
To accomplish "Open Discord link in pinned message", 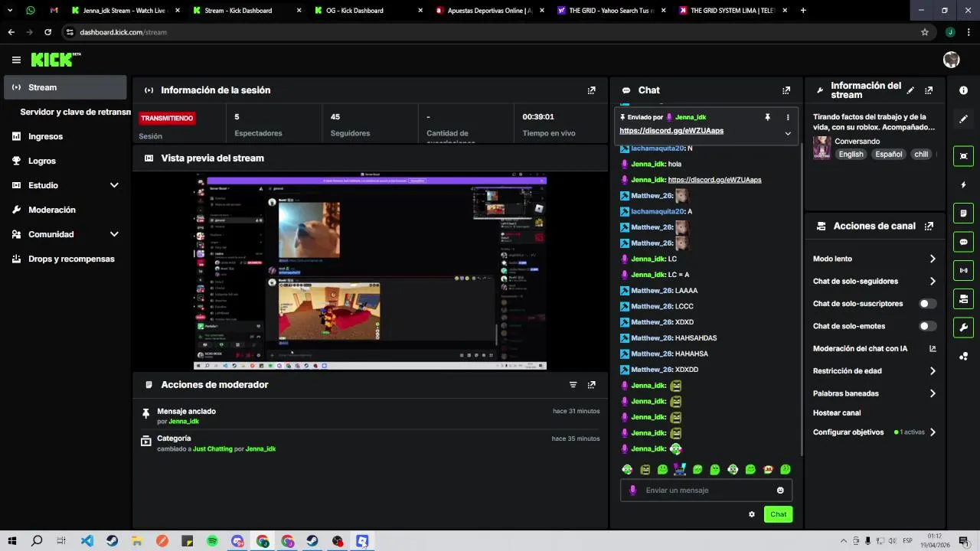I will [x=671, y=131].
